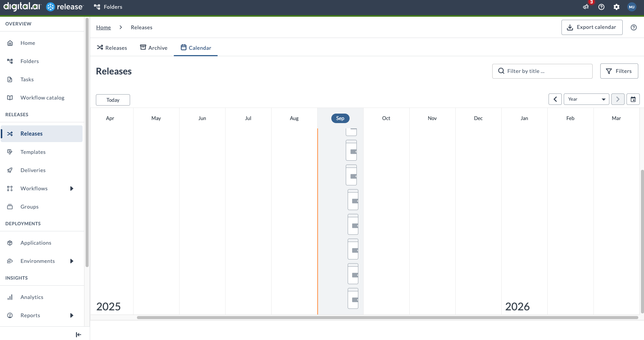Click the calendar date picker icon
The height and width of the screenshot is (340, 644).
pos(633,99)
